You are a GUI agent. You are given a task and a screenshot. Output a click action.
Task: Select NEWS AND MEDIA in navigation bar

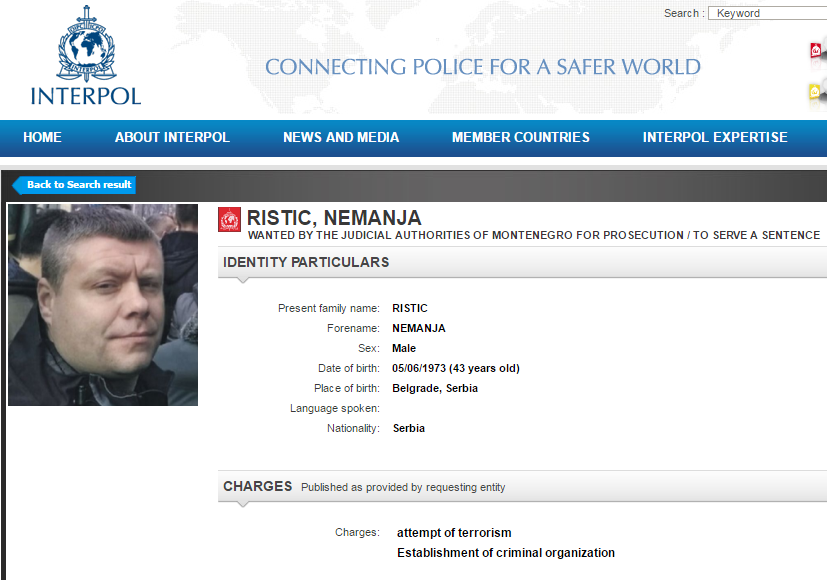341,138
